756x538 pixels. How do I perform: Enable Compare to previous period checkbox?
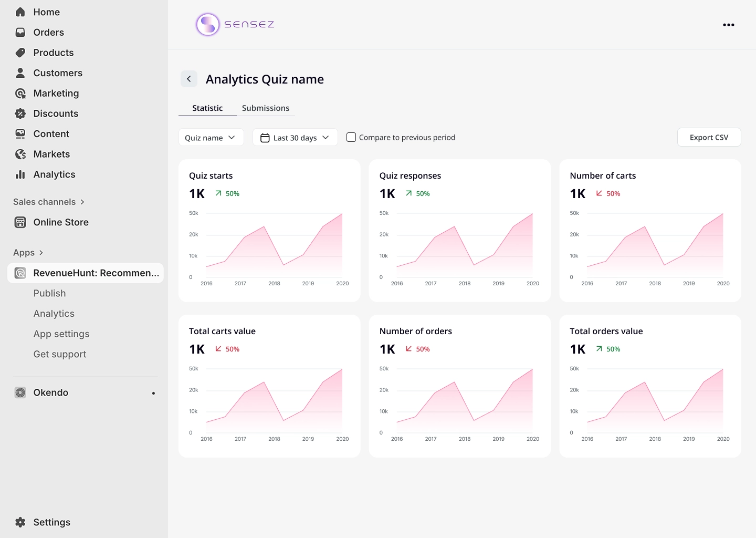coord(351,137)
